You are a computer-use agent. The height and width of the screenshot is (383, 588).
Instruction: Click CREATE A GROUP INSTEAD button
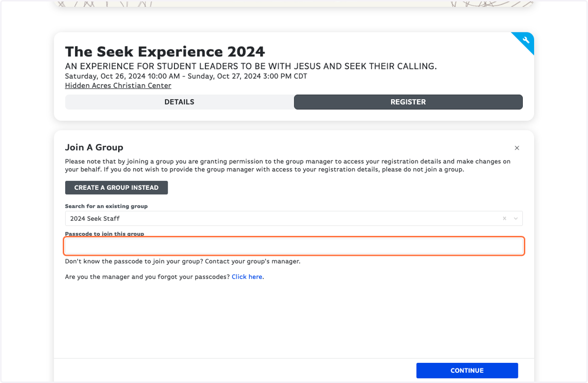pyautogui.click(x=117, y=187)
